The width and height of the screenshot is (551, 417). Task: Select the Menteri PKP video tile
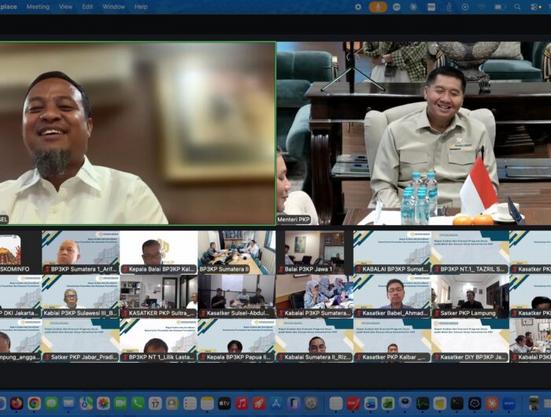(x=414, y=133)
